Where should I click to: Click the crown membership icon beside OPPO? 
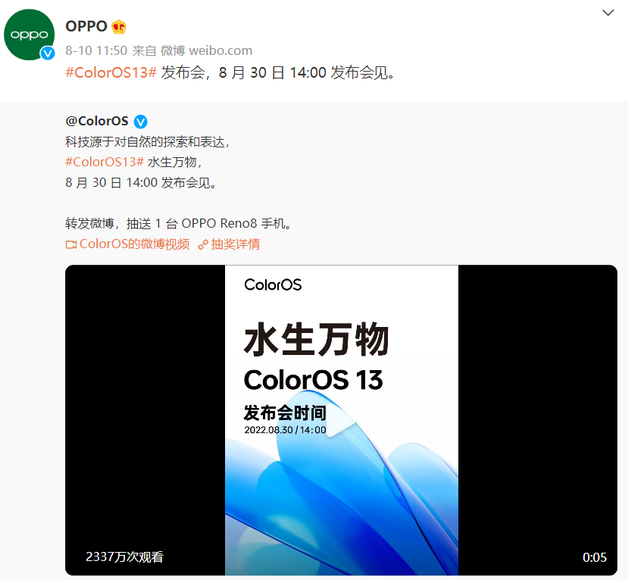(119, 27)
